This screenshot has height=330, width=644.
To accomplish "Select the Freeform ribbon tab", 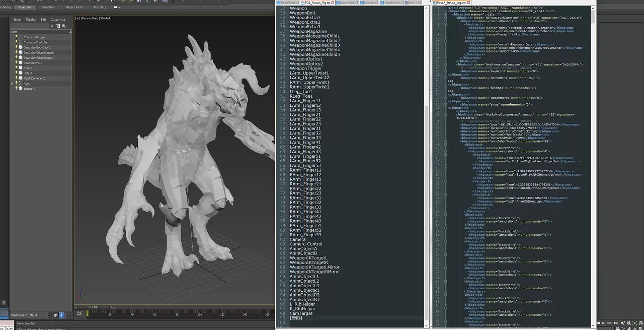I will 24,7.
